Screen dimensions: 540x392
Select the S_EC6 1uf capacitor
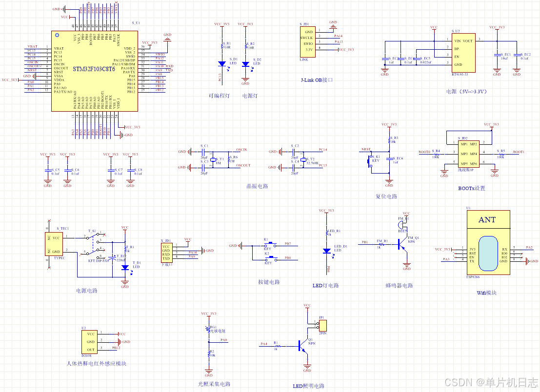(389, 158)
